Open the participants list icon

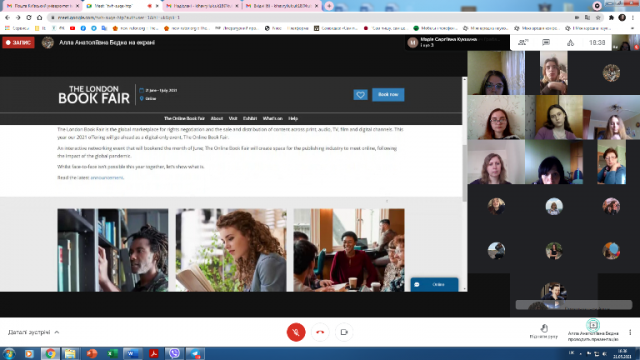click(523, 42)
